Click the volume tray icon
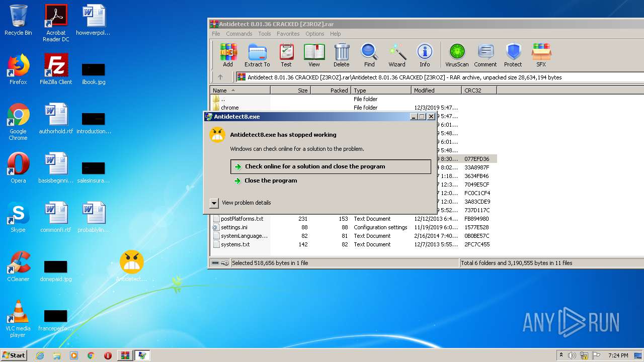Viewport: 644px width, 362px height. click(x=572, y=355)
